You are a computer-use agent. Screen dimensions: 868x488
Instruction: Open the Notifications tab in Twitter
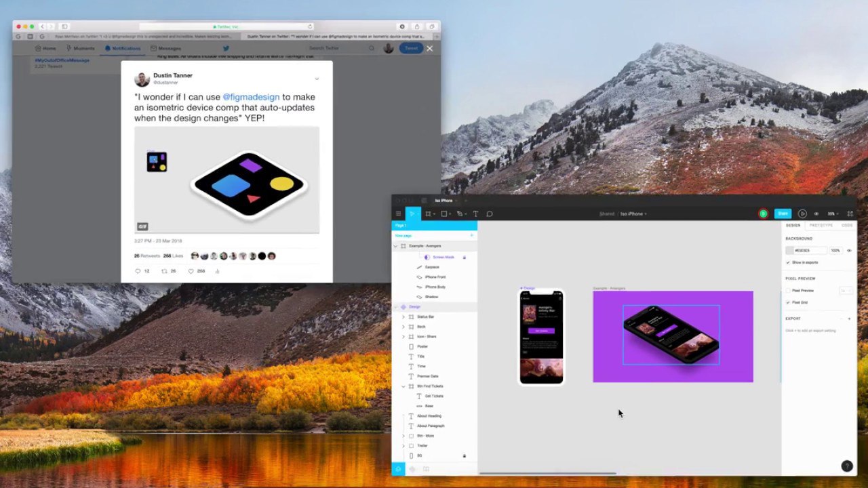[123, 48]
